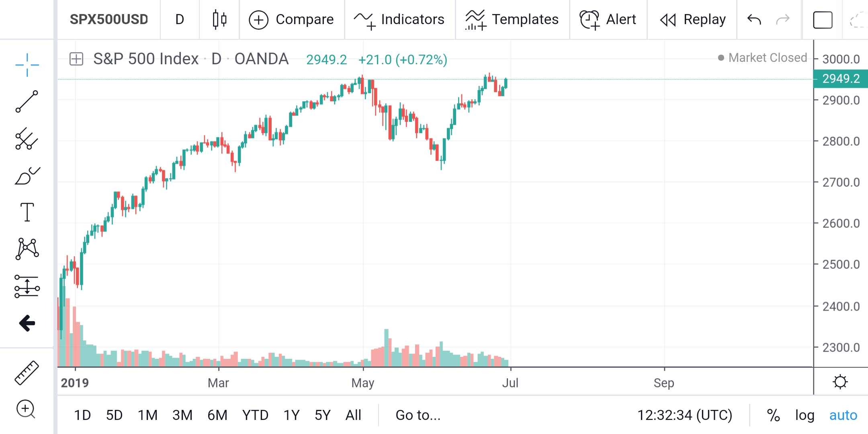Click the Compare symbol button
868x434 pixels.
(x=291, y=19)
